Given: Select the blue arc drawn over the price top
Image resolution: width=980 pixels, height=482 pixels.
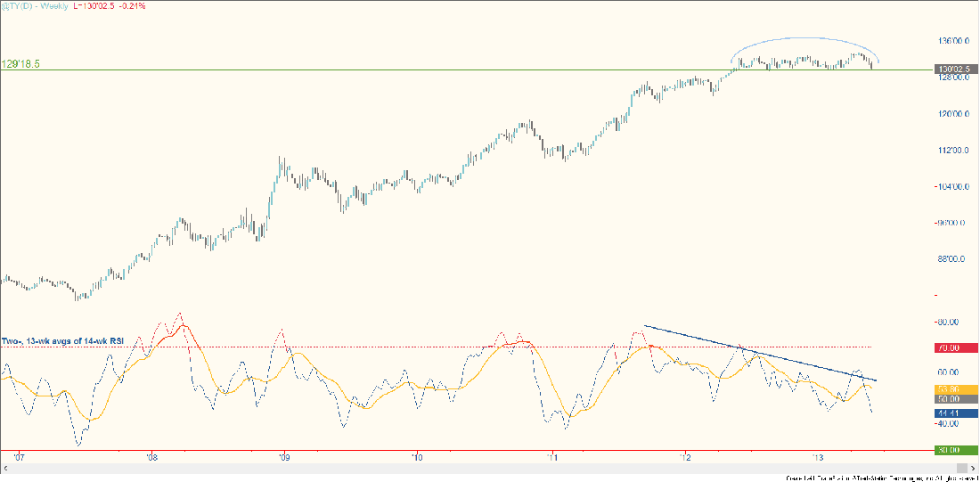Looking at the screenshot, I should tap(806, 38).
